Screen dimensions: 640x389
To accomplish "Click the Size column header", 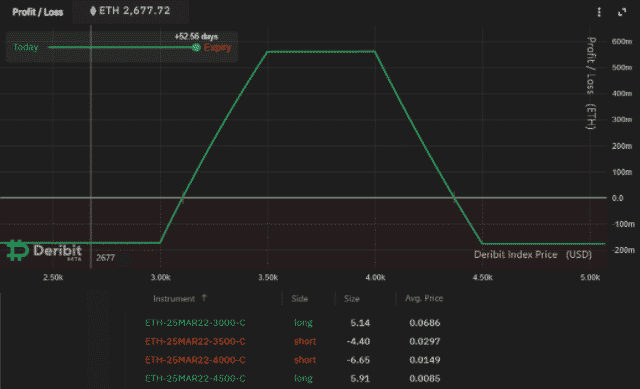I will (351, 299).
